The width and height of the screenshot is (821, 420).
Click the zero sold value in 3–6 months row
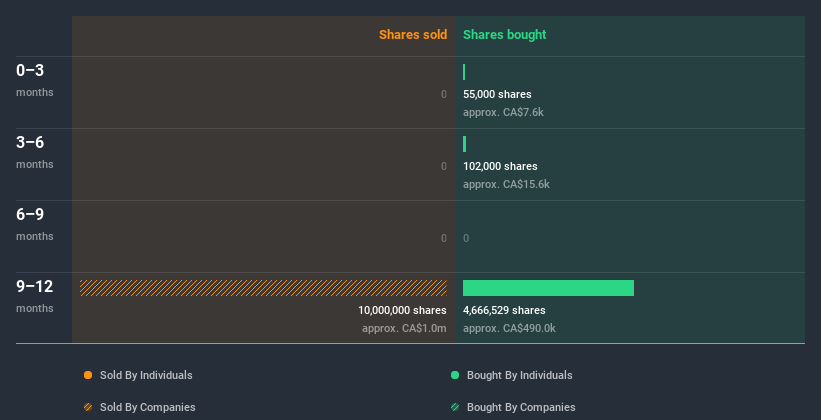[x=444, y=167]
